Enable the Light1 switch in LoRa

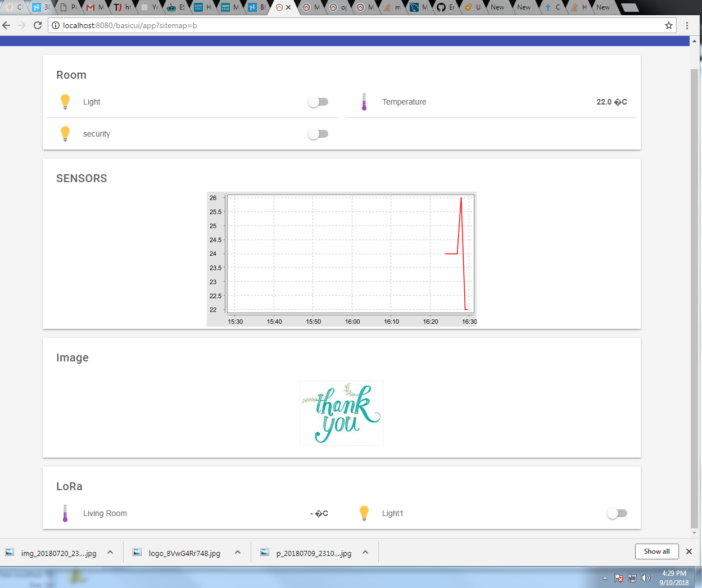pos(617,513)
